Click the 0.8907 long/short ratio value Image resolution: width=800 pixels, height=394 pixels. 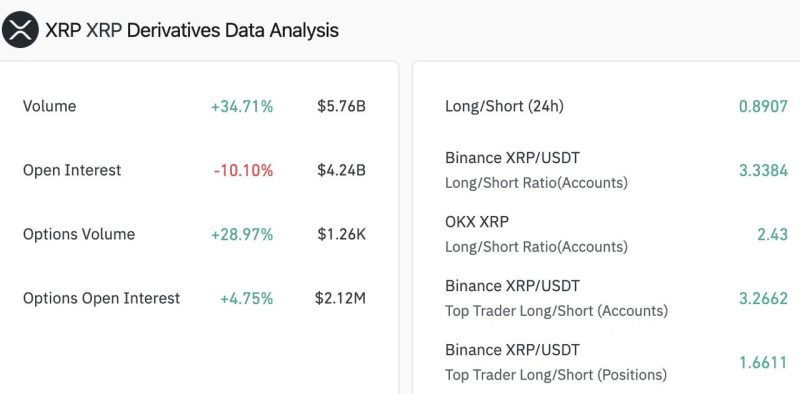click(x=763, y=107)
